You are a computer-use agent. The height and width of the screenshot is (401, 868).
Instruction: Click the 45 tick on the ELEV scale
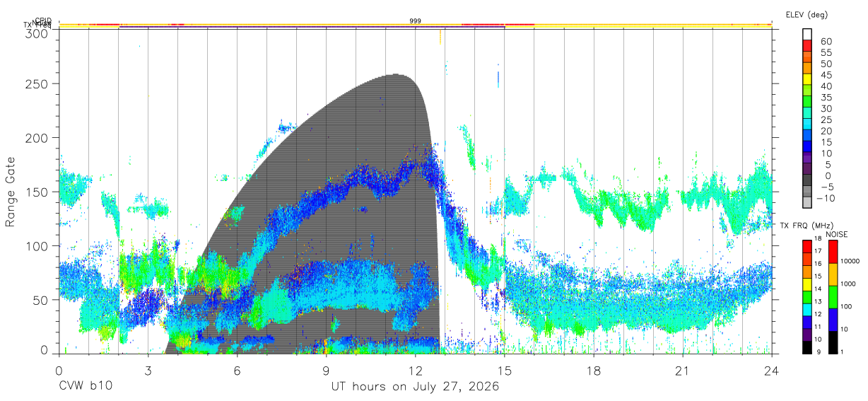tap(826, 75)
